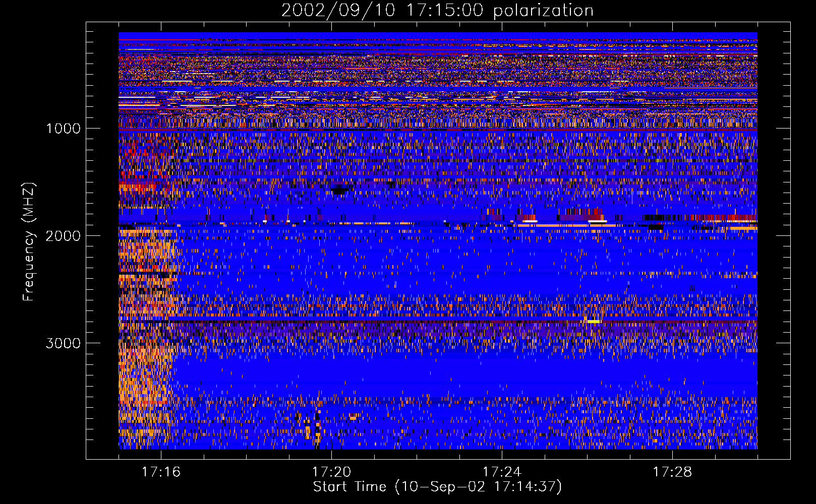Click the '3000' frequency tick label
Image resolution: width=816 pixels, height=504 pixels.
tap(63, 343)
